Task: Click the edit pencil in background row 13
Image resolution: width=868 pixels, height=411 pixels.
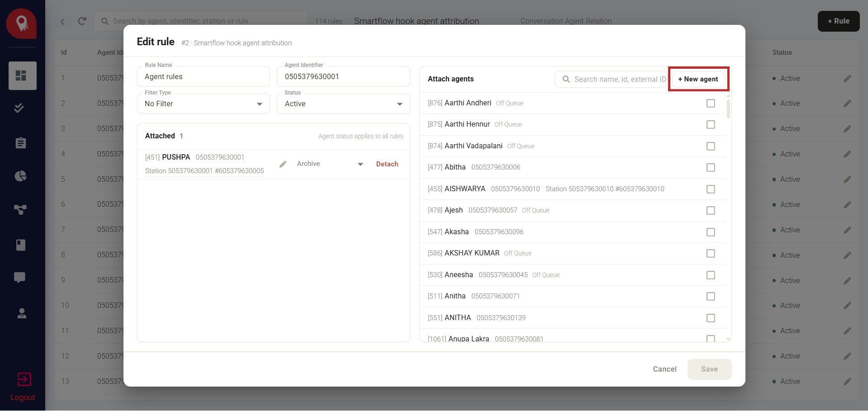Action: [x=847, y=382]
